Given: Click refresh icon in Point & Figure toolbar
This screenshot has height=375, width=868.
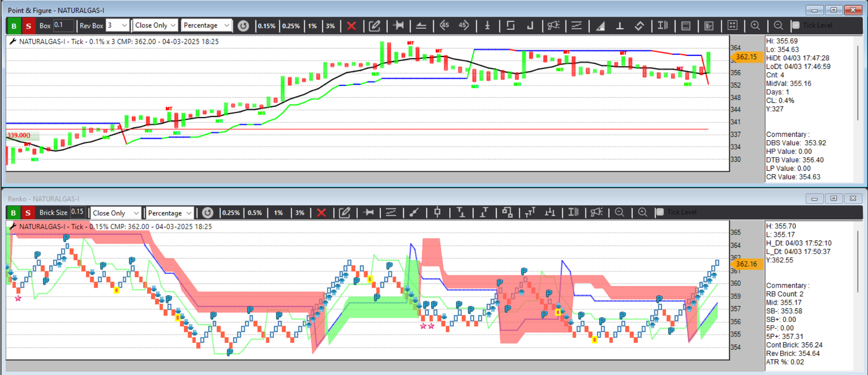Looking at the screenshot, I should pyautogui.click(x=243, y=26).
